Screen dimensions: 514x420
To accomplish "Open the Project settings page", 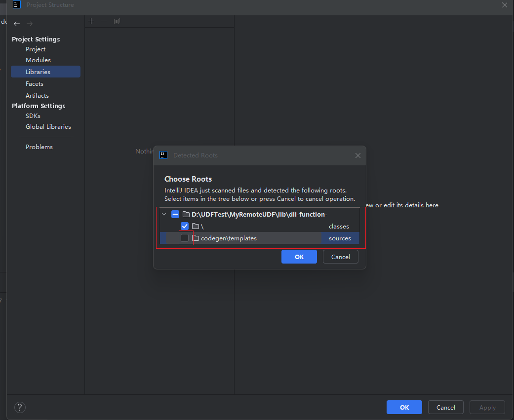I will 36,49.
